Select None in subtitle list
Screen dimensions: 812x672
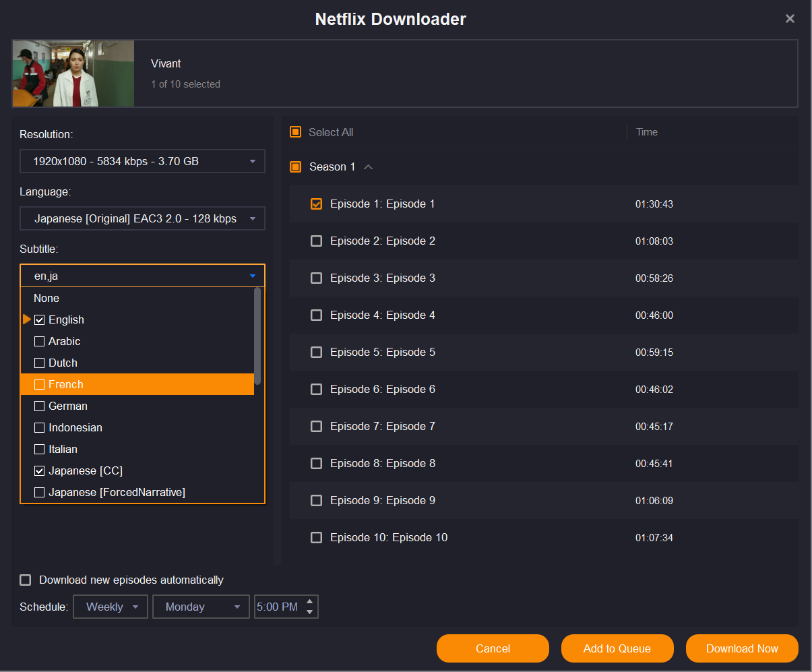(x=46, y=298)
